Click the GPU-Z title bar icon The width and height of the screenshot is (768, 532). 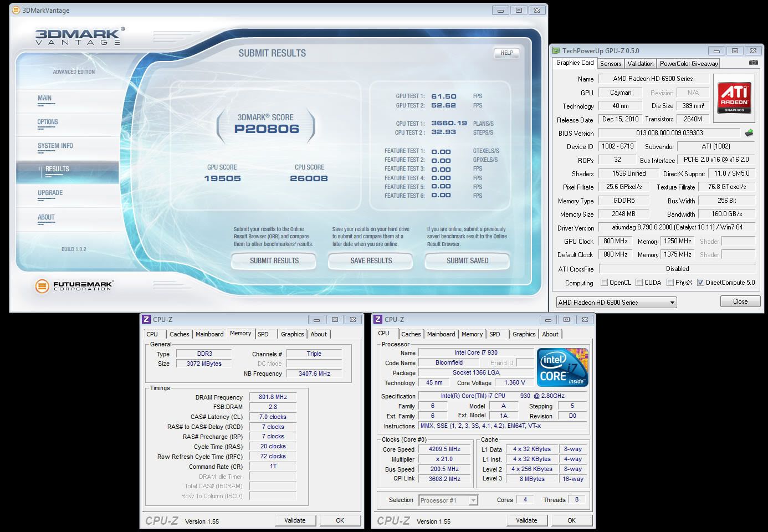pyautogui.click(x=556, y=50)
